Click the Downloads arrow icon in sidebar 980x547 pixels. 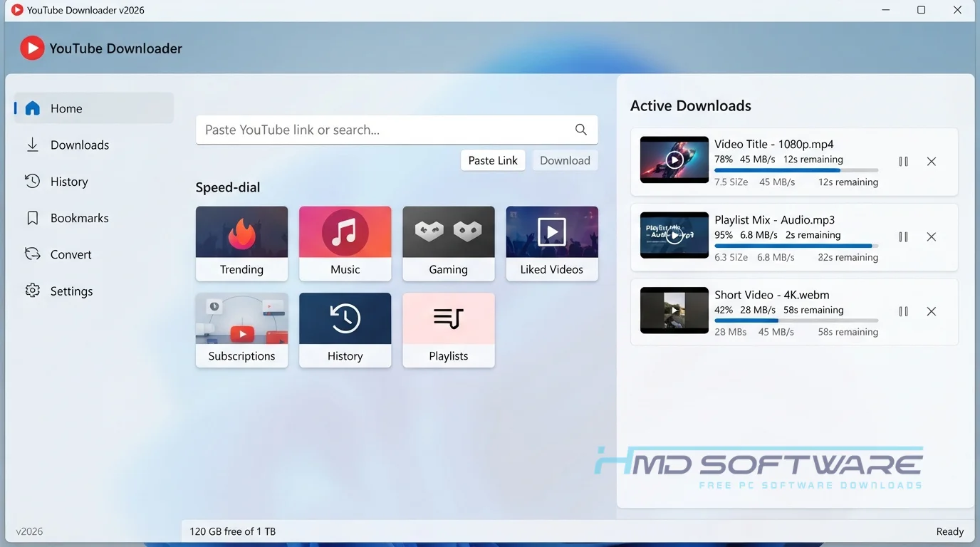(33, 145)
